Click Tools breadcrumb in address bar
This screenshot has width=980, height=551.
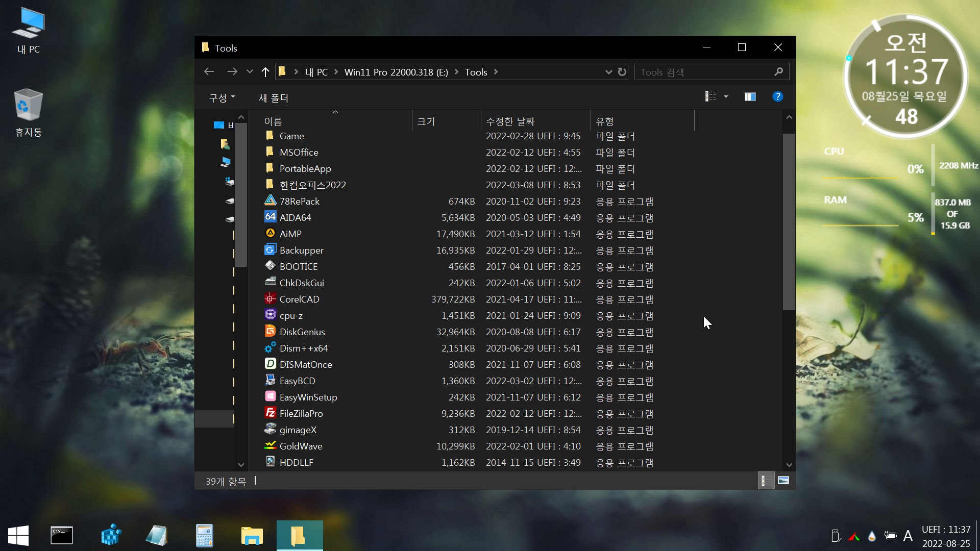coord(476,72)
